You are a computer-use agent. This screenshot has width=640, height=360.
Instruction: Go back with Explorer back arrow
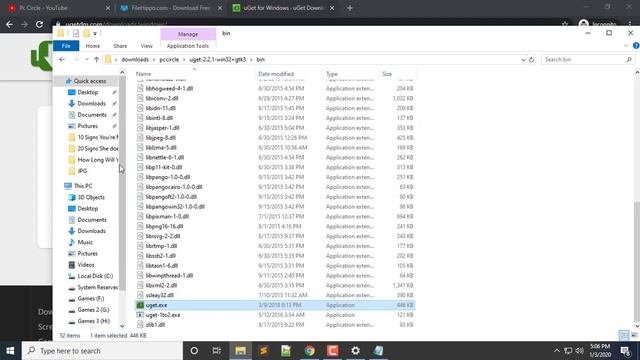click(x=62, y=60)
